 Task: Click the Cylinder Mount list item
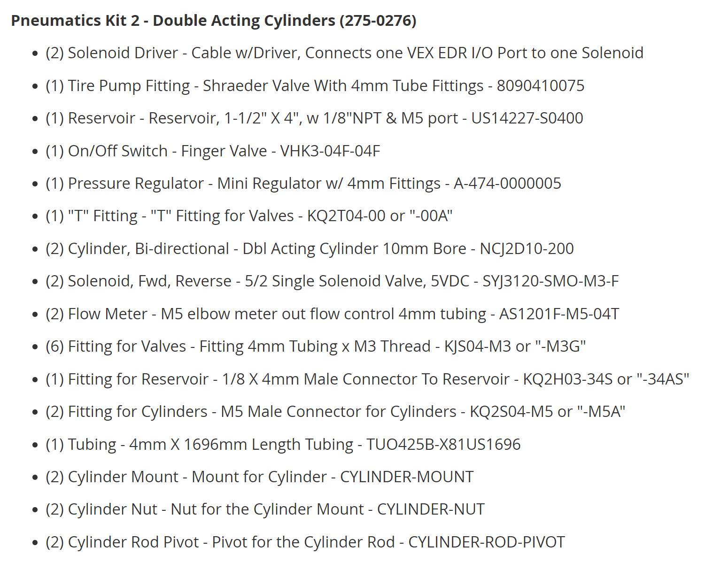coord(259,477)
